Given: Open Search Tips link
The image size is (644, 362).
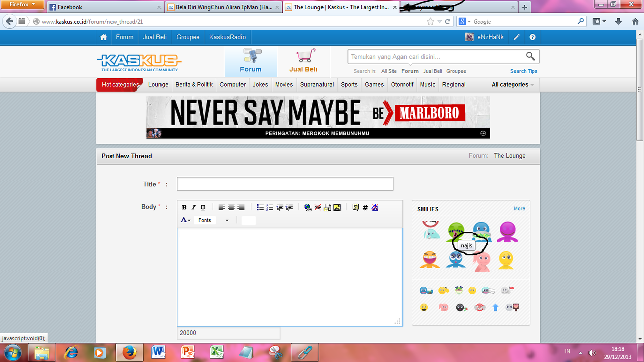Looking at the screenshot, I should coord(524,71).
